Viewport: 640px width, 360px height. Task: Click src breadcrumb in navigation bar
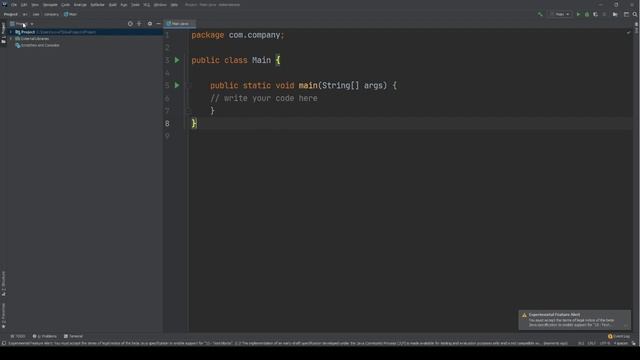(25, 14)
